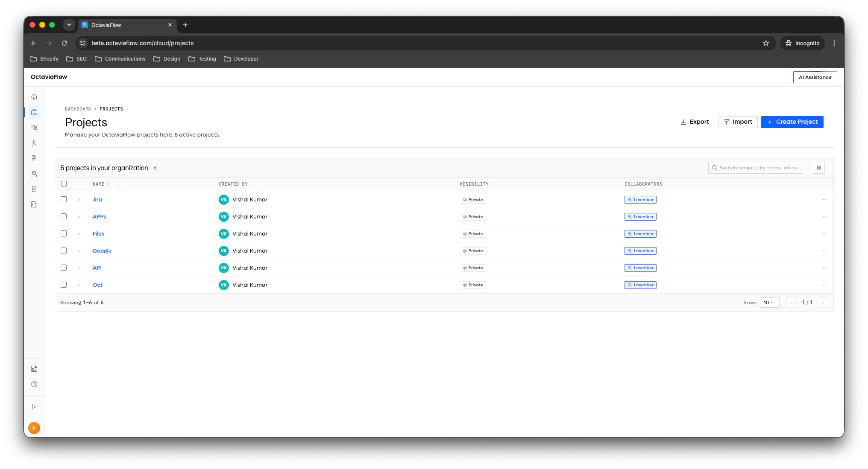The height and width of the screenshot is (469, 868).
Task: Switch to the OctaviaFlow browser tab
Action: tap(126, 25)
